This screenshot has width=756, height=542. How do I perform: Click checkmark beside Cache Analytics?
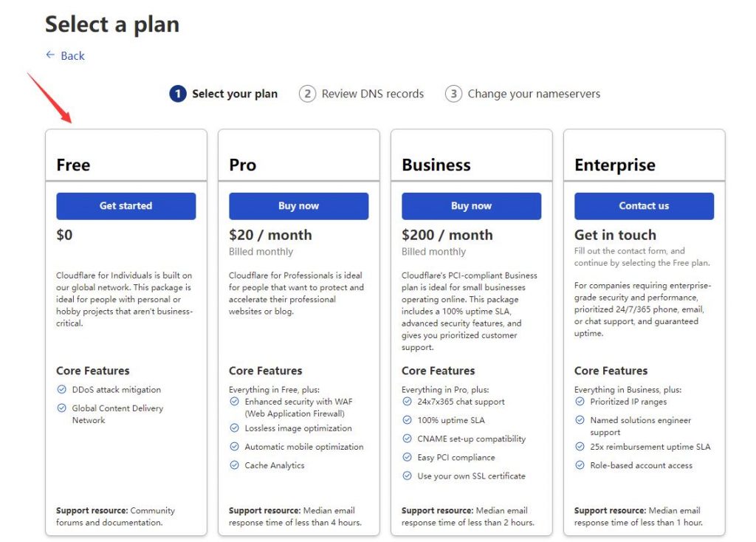(234, 465)
